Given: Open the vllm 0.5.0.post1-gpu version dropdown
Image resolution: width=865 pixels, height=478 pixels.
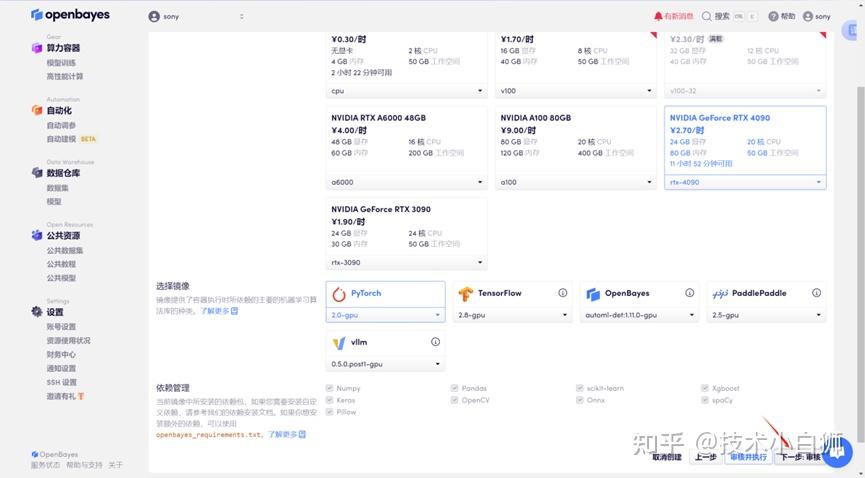Looking at the screenshot, I should pos(386,364).
